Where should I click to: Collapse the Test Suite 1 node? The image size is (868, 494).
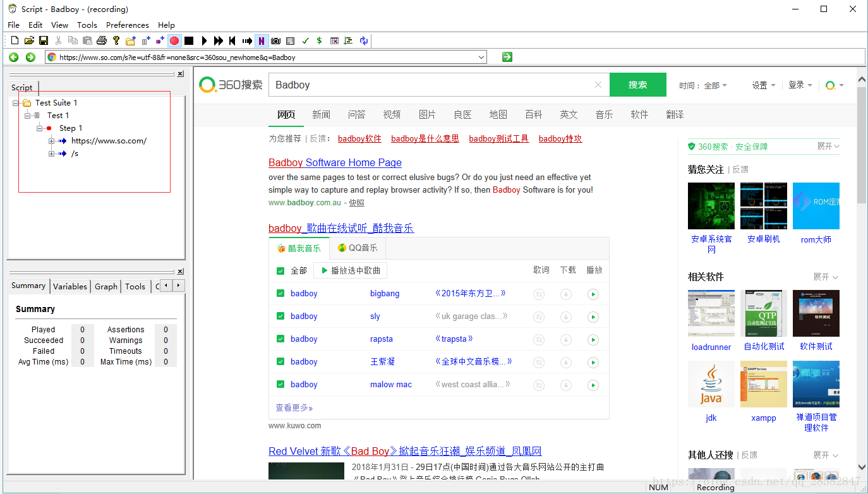[16, 103]
